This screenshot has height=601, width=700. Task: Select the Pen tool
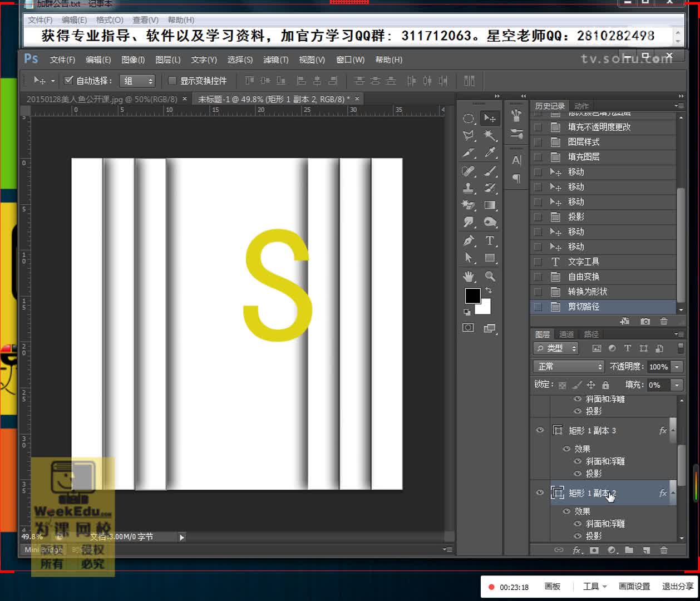(469, 241)
